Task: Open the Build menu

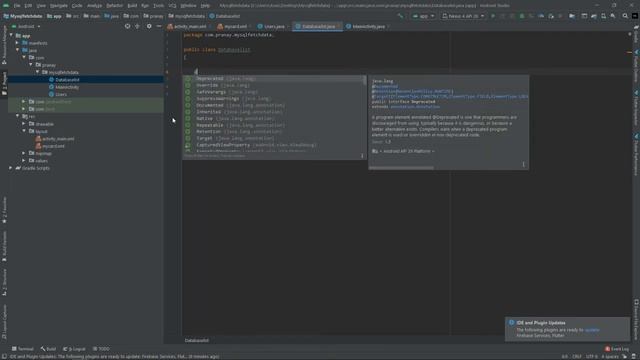Action: point(132,6)
